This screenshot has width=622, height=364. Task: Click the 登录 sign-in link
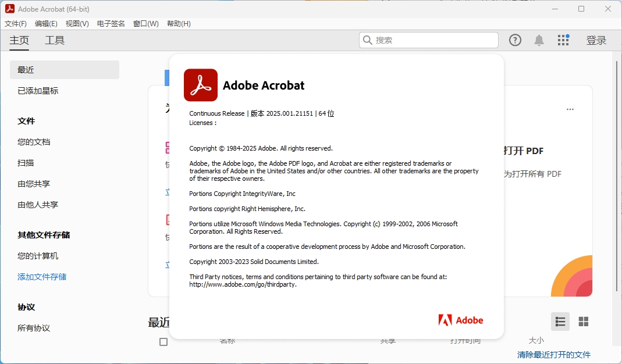point(596,40)
